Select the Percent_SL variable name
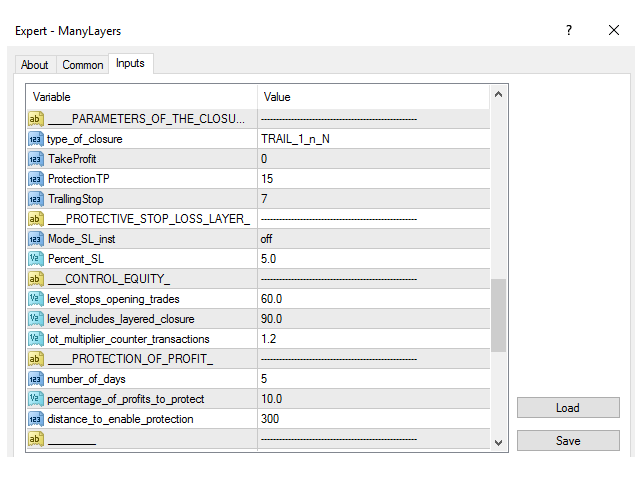Viewport: 640px width, 480px height. [76, 259]
